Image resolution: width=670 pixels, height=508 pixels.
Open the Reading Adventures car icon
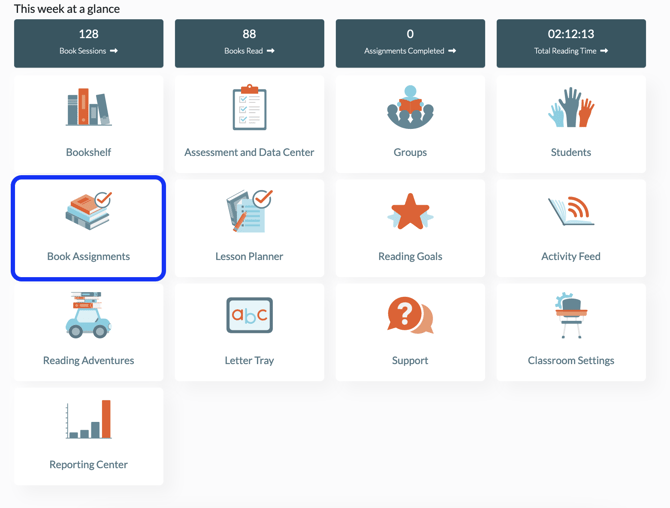tap(88, 315)
